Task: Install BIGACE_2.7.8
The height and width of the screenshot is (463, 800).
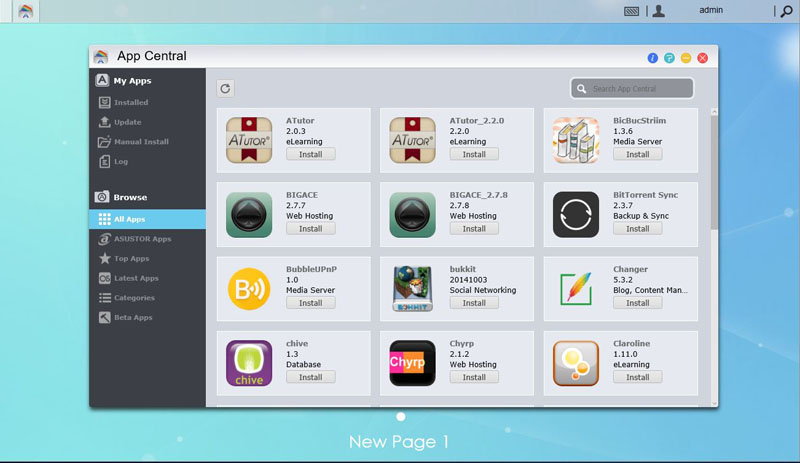Action: (x=474, y=229)
